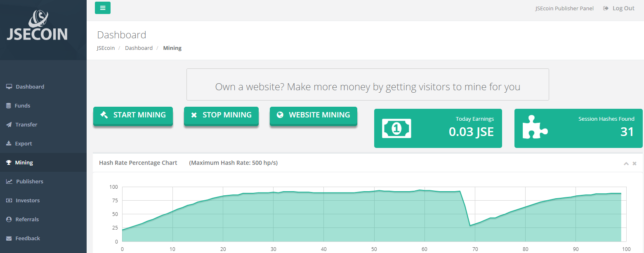Click the Hash Rate Percentage Chart title
Screen dimensions: 644x253
point(138,163)
